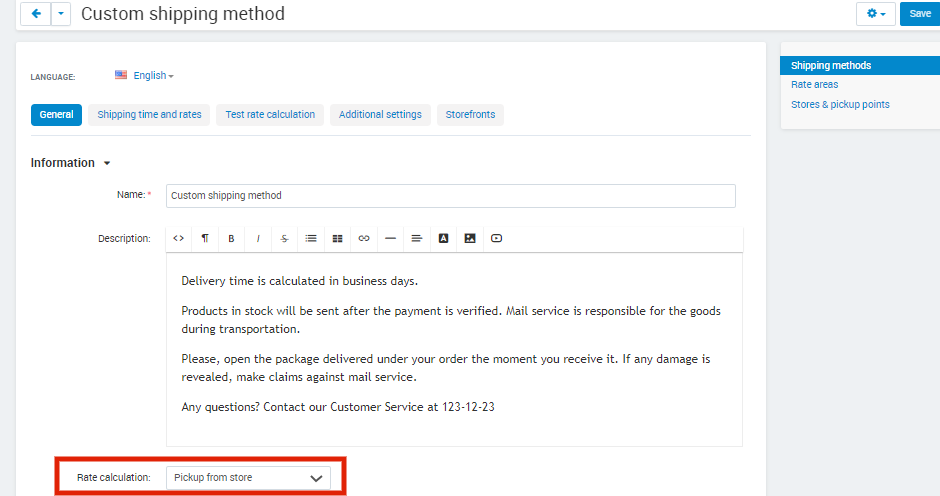Insert a video in description editor

tap(496, 239)
